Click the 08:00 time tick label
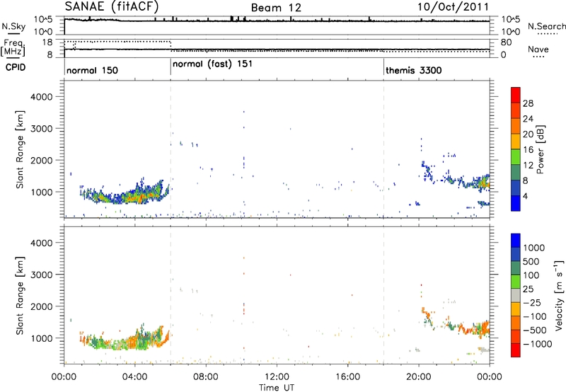 [206, 377]
